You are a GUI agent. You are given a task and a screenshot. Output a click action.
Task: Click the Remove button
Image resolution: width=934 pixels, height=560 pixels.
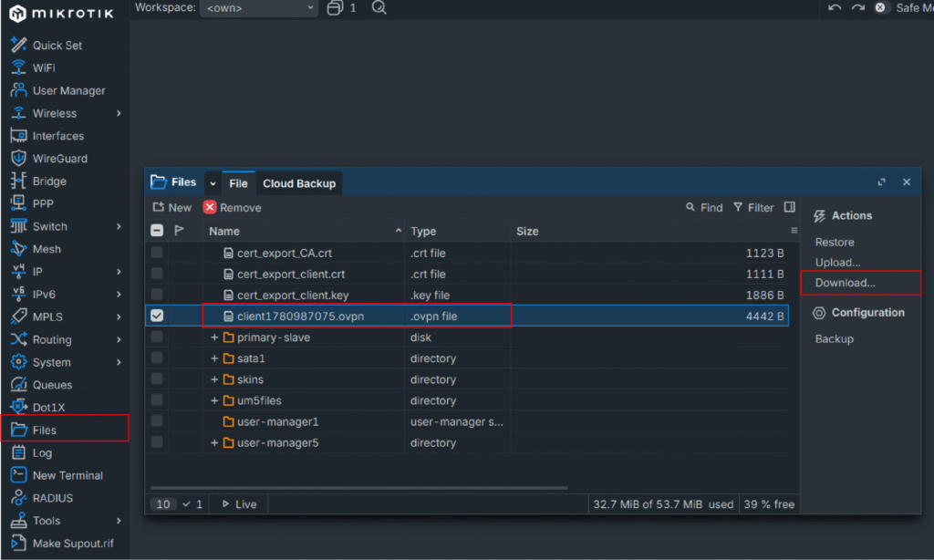[x=233, y=207]
